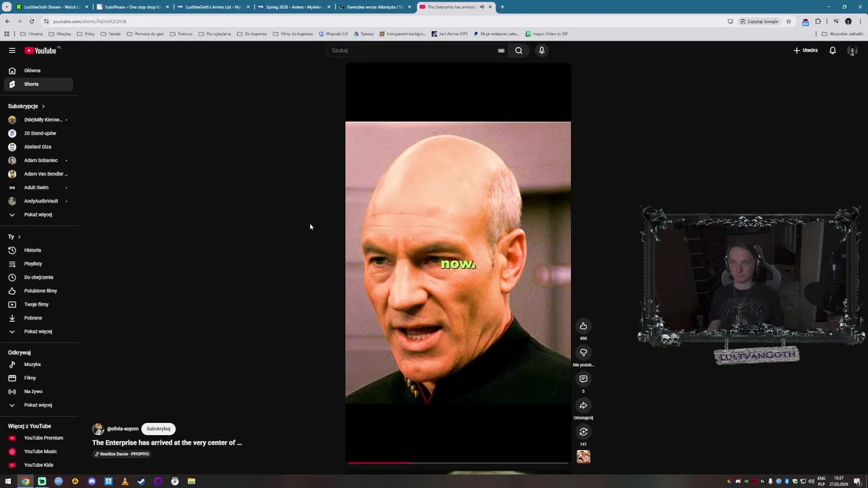
Task: Click the magnifier search button
Action: coord(519,50)
